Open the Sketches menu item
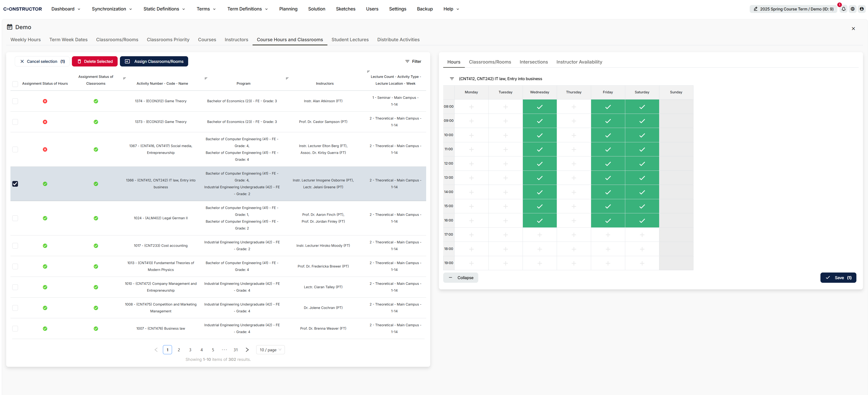This screenshot has height=395, width=868. [x=345, y=9]
